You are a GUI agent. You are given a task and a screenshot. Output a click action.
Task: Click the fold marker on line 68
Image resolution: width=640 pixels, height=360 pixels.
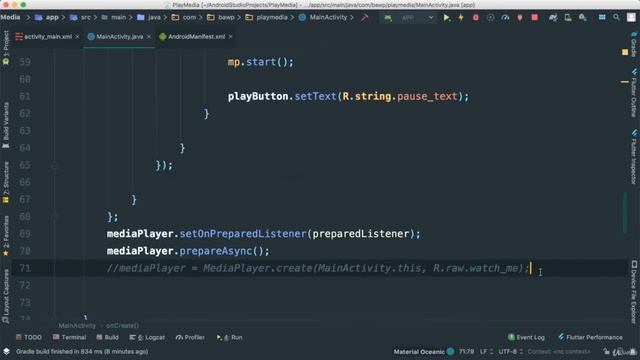(x=54, y=216)
